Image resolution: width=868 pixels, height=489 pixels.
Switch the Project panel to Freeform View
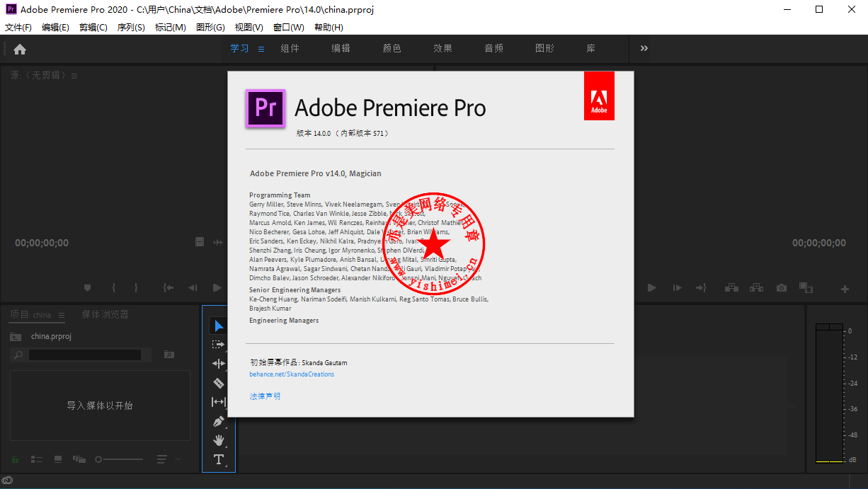pyautogui.click(x=79, y=459)
